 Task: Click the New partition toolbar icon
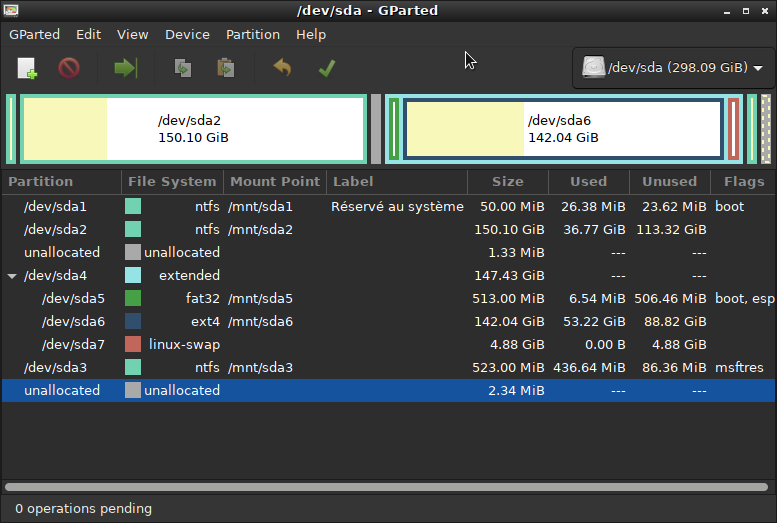pos(27,68)
